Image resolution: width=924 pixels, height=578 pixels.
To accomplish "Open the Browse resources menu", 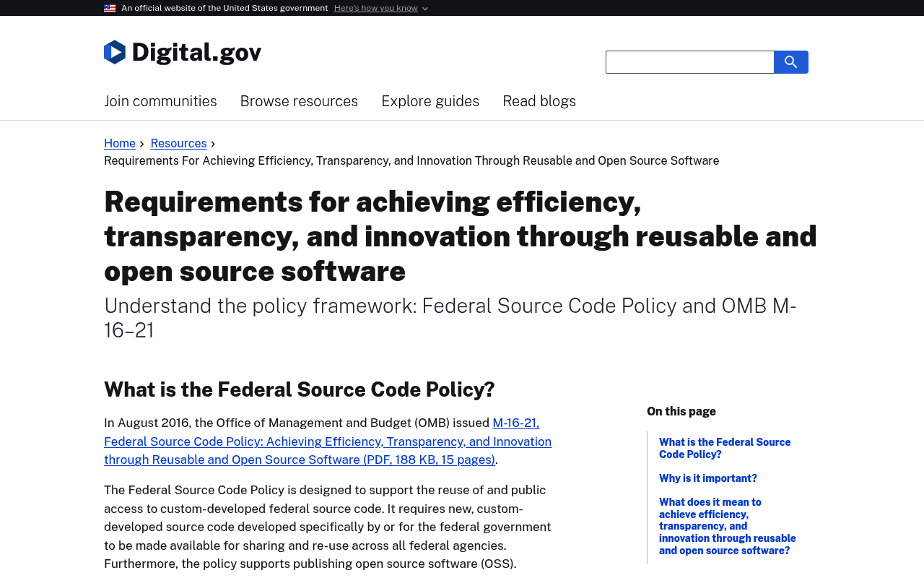I will coord(299,101).
